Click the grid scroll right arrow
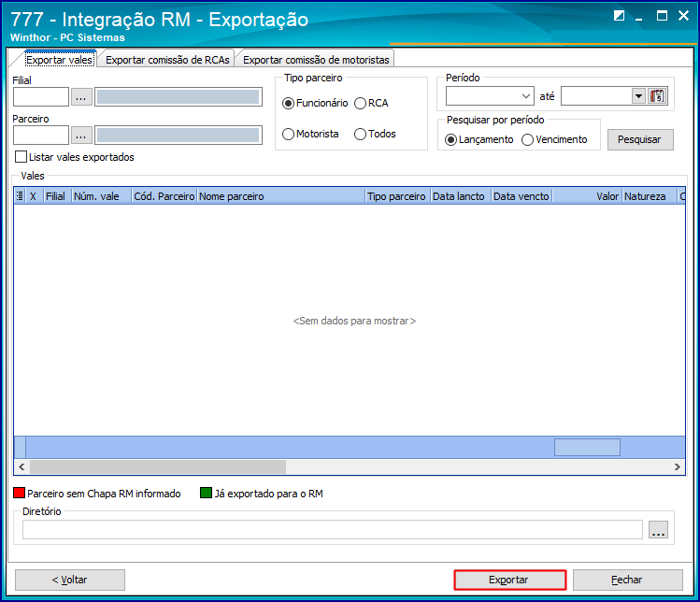 coord(678,466)
